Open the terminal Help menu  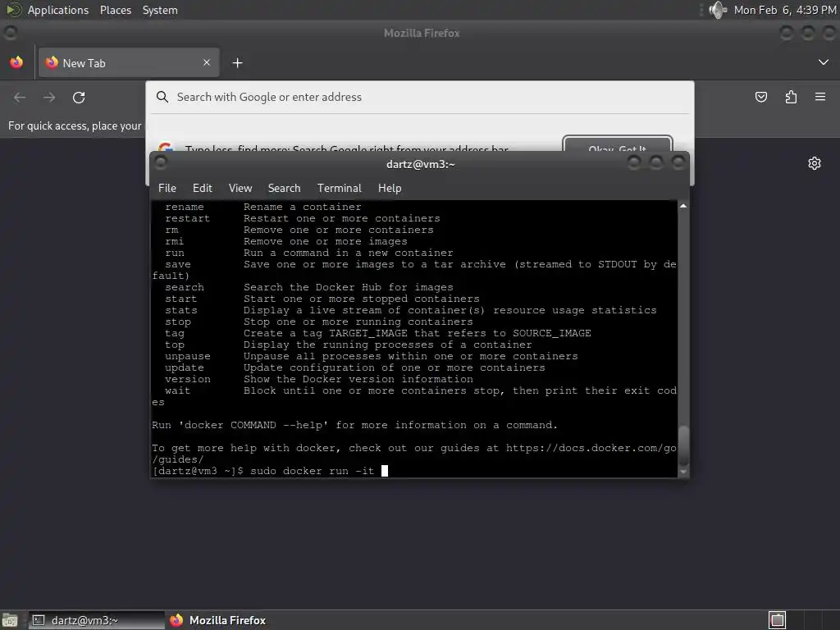390,188
